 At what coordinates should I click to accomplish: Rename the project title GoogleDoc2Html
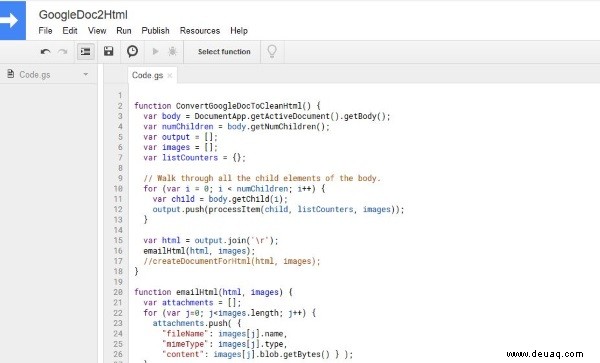(83, 15)
